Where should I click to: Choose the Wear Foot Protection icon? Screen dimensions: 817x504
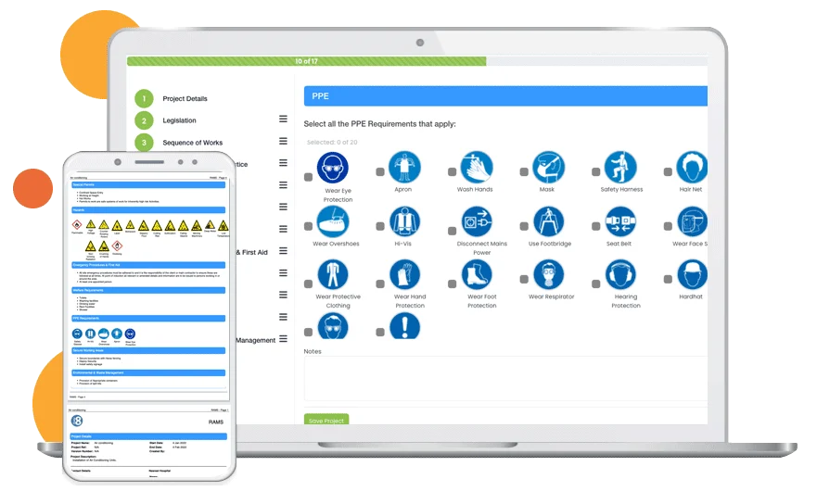pos(477,274)
